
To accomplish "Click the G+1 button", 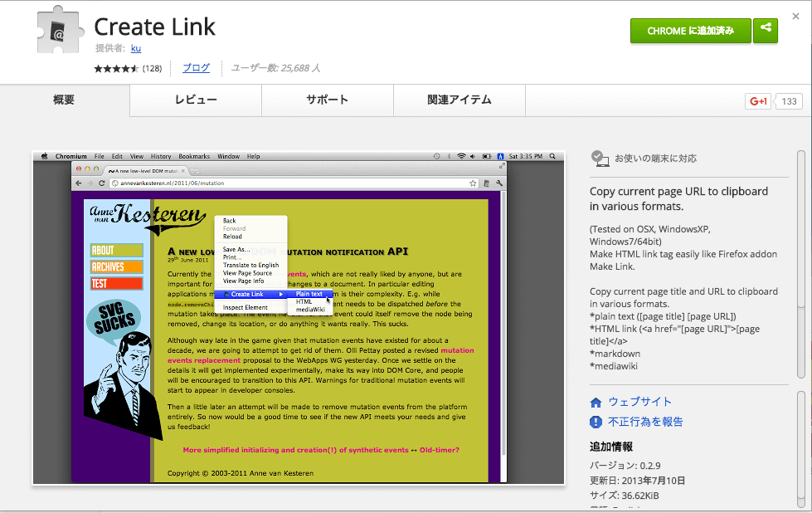I will click(x=758, y=101).
